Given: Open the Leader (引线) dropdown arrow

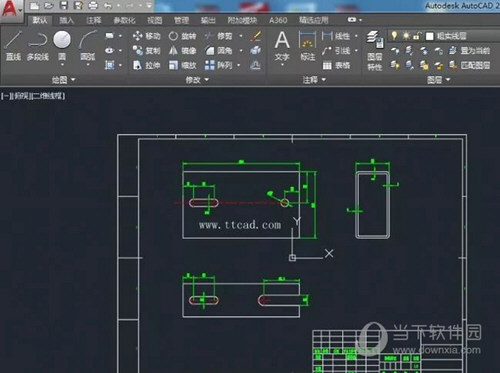Looking at the screenshot, I should click(356, 51).
